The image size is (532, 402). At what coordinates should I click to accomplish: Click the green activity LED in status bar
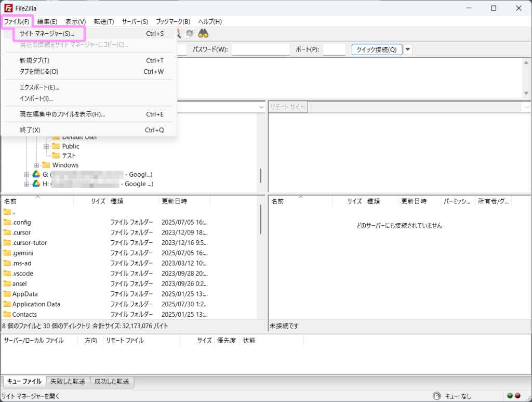coord(510,396)
